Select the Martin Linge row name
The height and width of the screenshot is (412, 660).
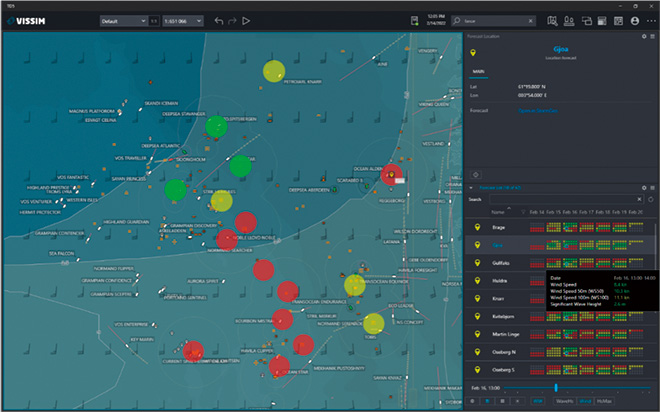pos(506,334)
